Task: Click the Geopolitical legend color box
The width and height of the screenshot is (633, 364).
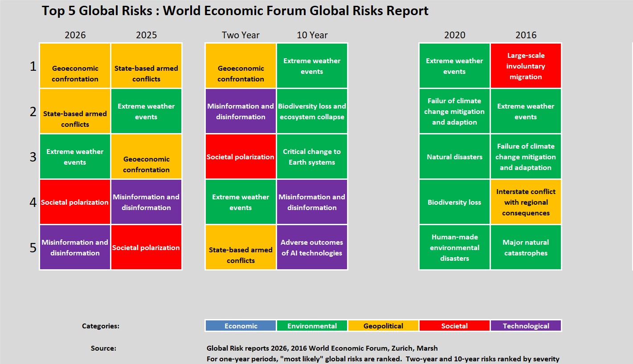Action: [383, 326]
